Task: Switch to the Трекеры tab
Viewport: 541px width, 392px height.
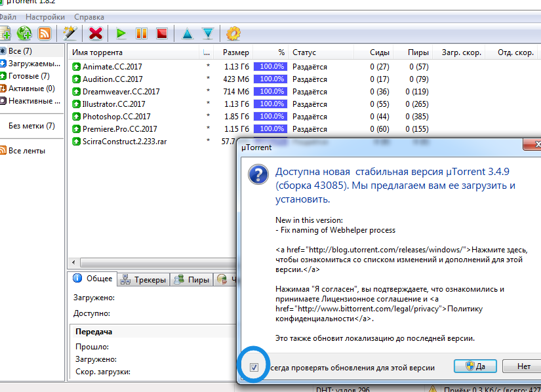Action: 143,280
